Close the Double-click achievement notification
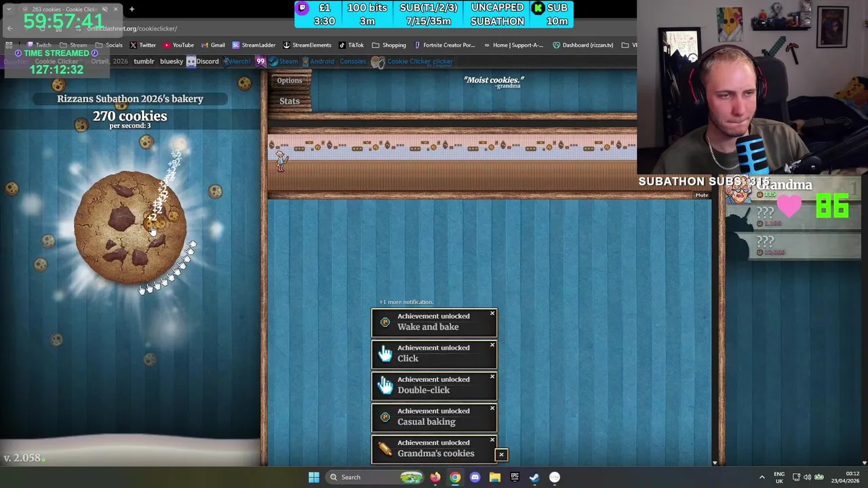Viewport: 868px width, 488px height. pos(492,377)
